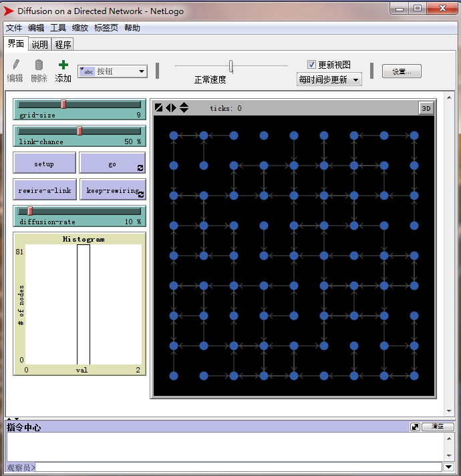Click the rewire-a-link button
This screenshot has height=476, width=461.
[45, 190]
